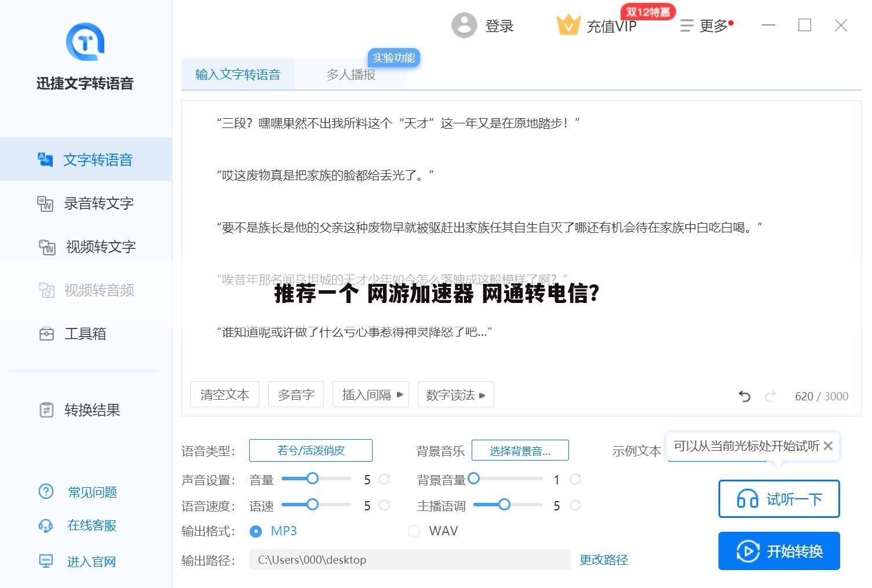872x588 pixels.
Task: Click the 迅捷文字转语音 app logo
Action: tap(85, 42)
